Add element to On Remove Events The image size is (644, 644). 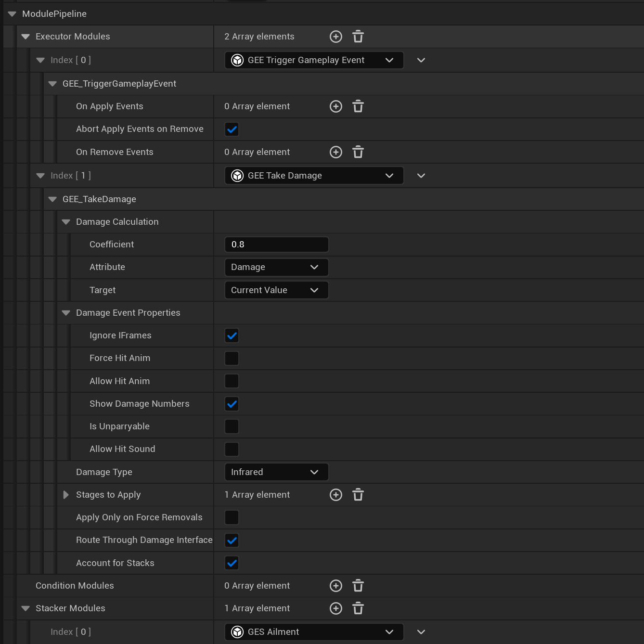pos(336,152)
